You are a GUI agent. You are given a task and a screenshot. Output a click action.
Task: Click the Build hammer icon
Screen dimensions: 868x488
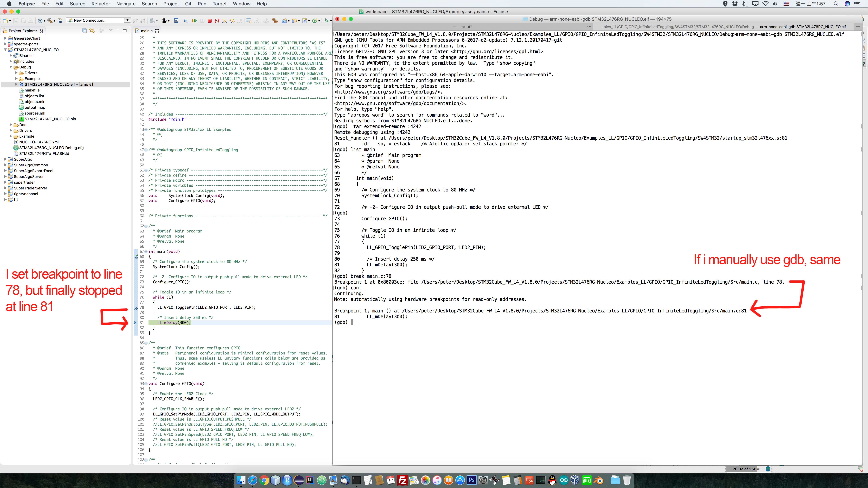coord(50,21)
